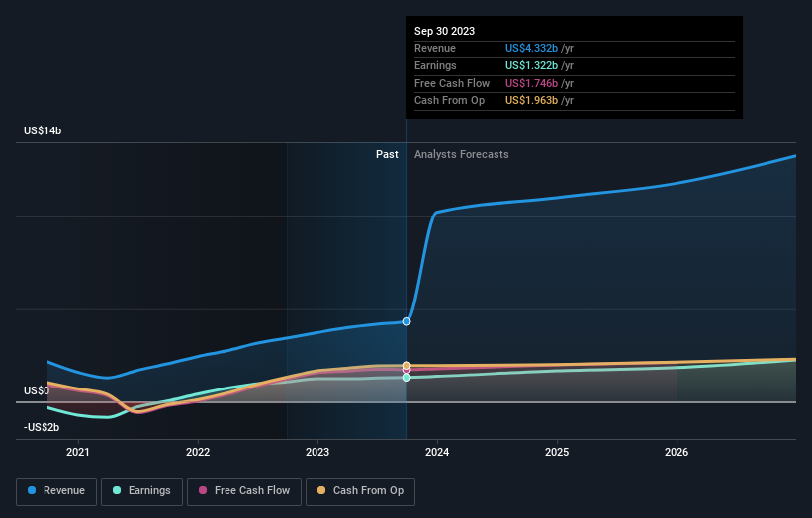The height and width of the screenshot is (518, 812).
Task: Click the 2022 x-axis label
Action: coord(198,452)
